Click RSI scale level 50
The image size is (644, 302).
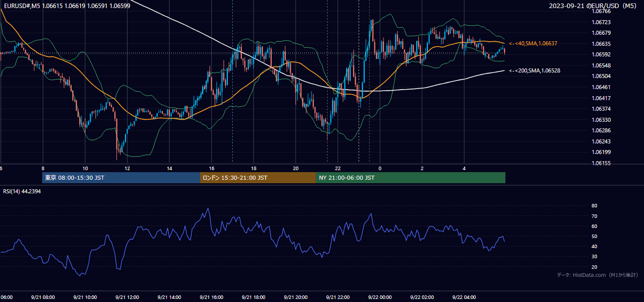594,236
